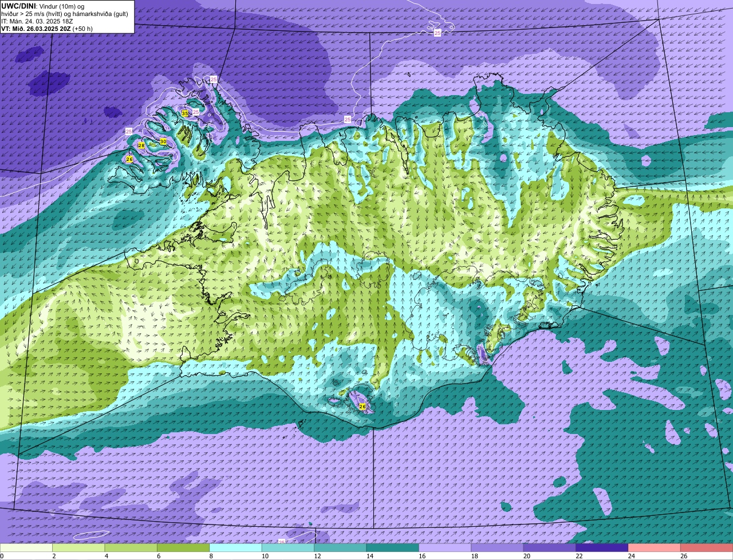
Task: Pick the 4–6 m/s legend color
Action: coord(131,548)
